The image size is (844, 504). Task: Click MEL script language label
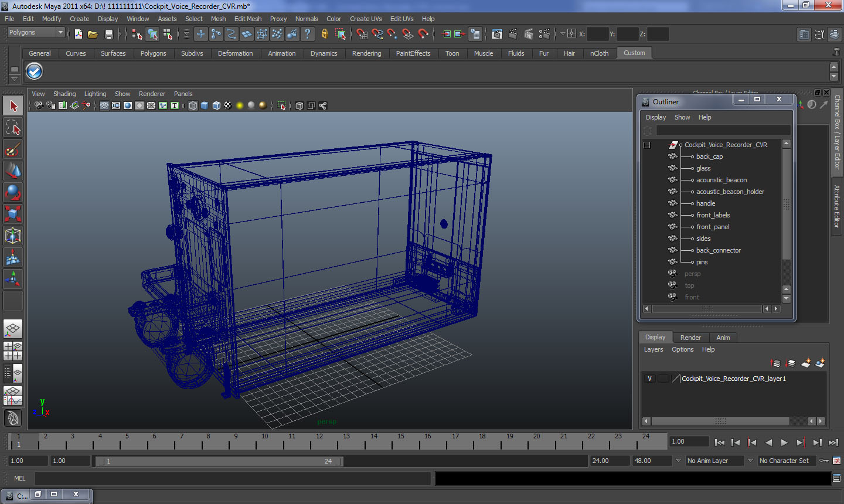coord(19,478)
